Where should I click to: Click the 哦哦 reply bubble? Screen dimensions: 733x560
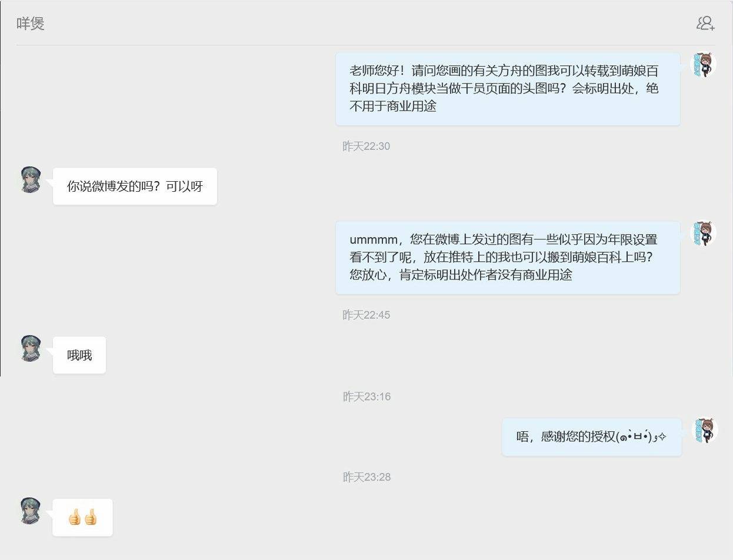click(x=79, y=355)
